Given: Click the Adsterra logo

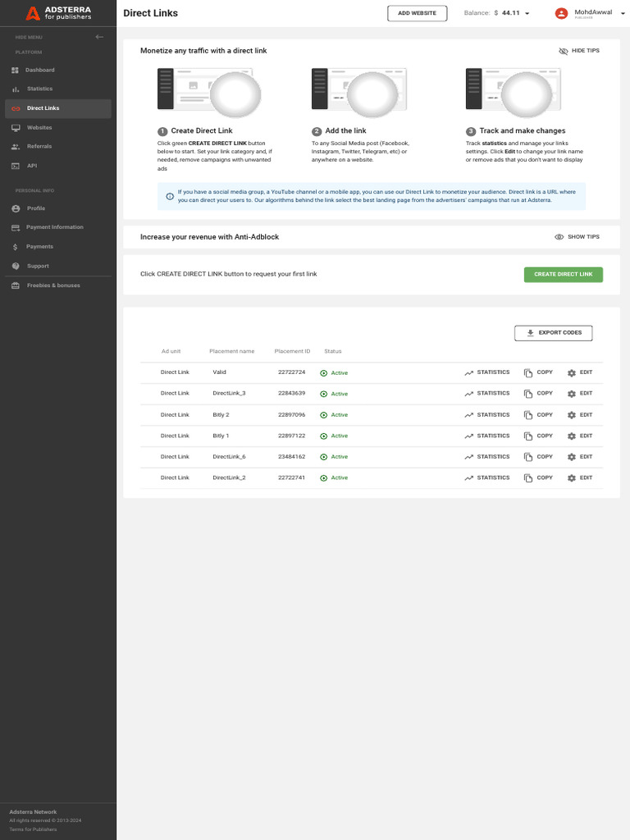Looking at the screenshot, I should [58, 13].
